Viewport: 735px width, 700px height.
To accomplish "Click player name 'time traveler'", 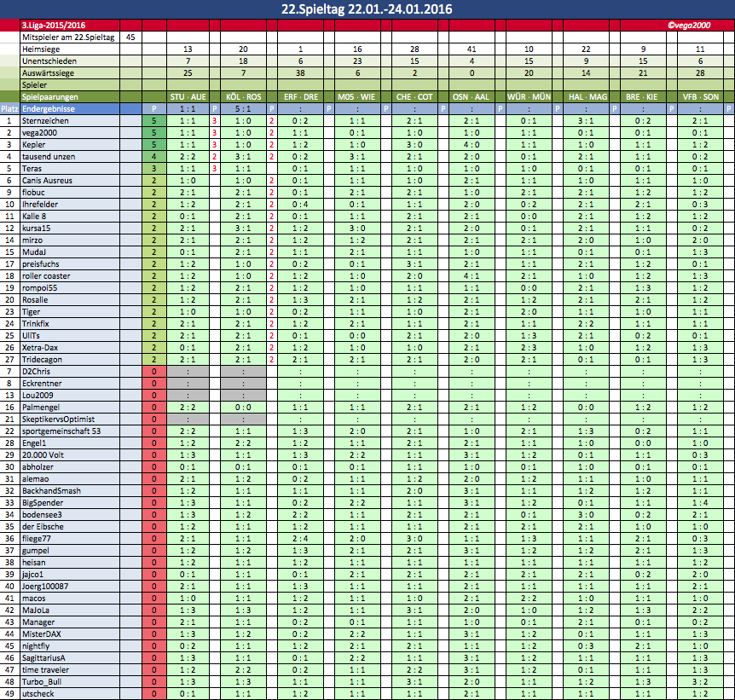I will [x=45, y=670].
